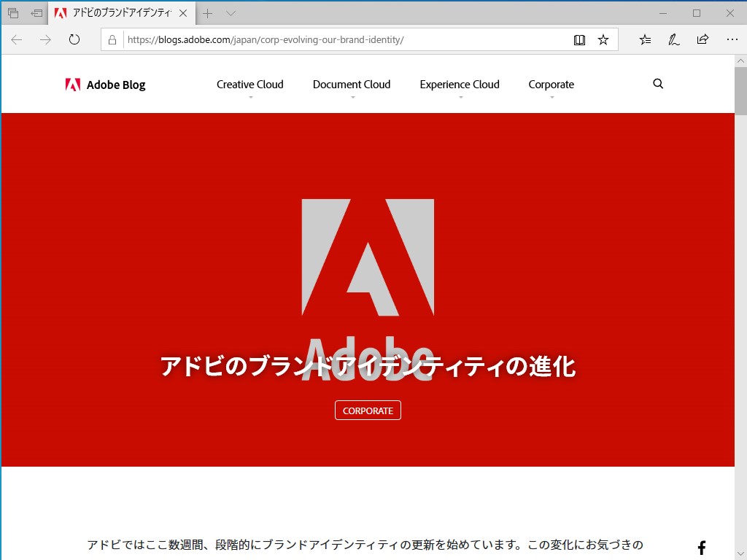747x560 pixels.
Task: Open the tab list chevron dropdown
Action: click(231, 12)
